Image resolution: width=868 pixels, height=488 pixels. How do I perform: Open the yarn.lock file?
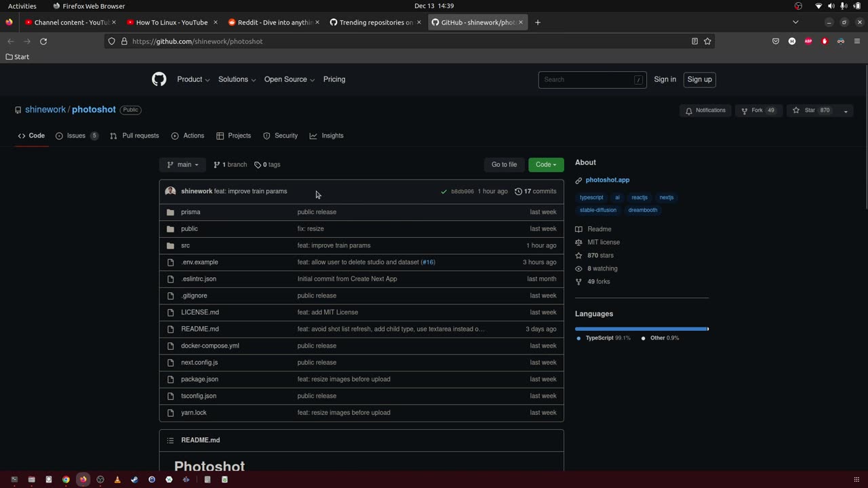(194, 413)
